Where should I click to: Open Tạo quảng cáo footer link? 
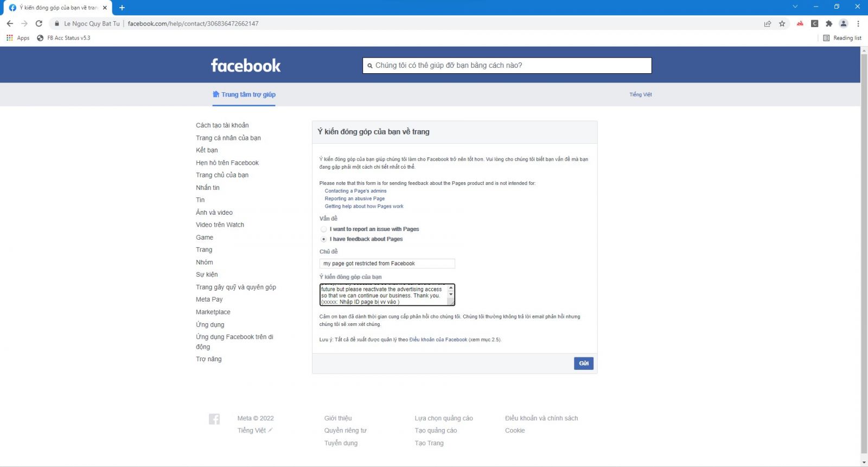436,431
